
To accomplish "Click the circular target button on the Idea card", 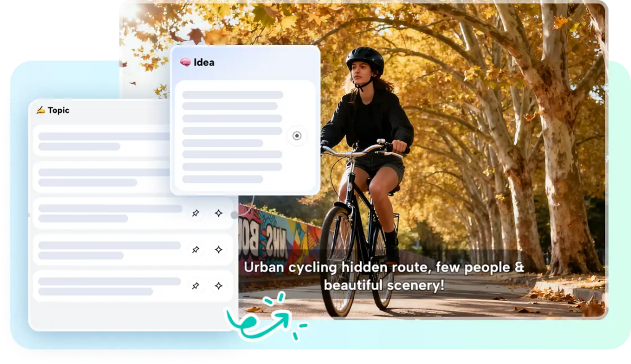I will click(298, 135).
